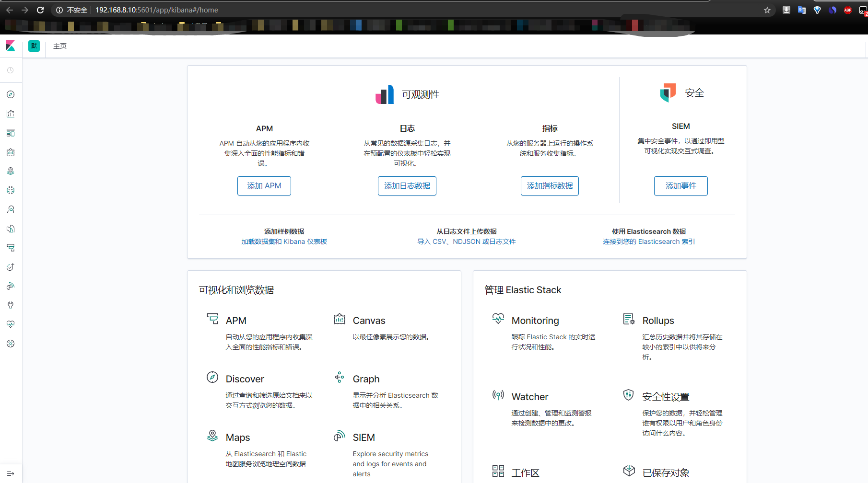Click the Rollups card icon
The height and width of the screenshot is (483, 868).
629,319
